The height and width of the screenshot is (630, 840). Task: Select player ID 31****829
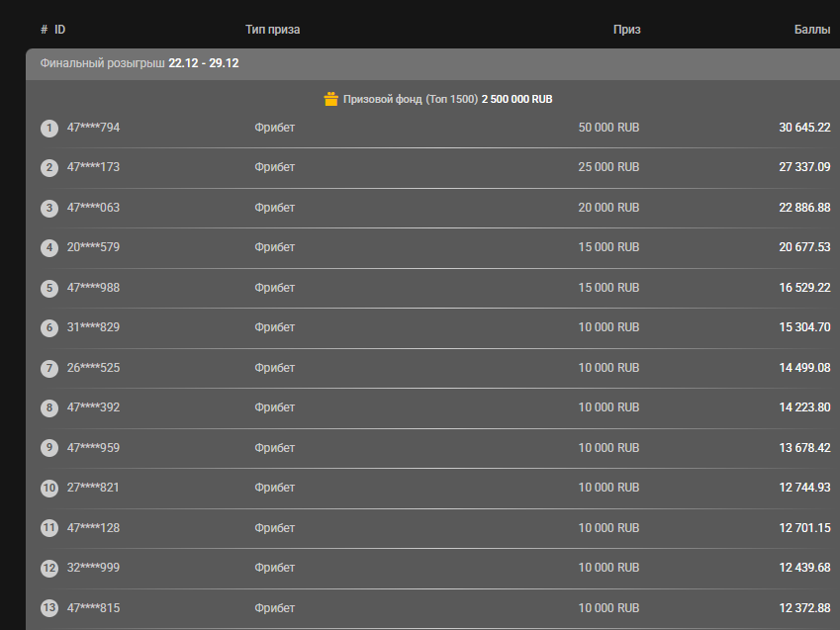93,327
